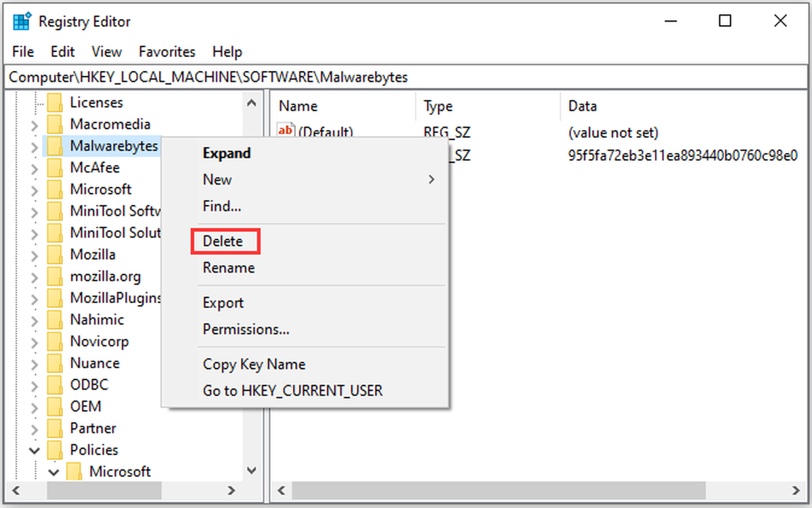
Task: Open the Edit menu
Action: click(x=63, y=51)
